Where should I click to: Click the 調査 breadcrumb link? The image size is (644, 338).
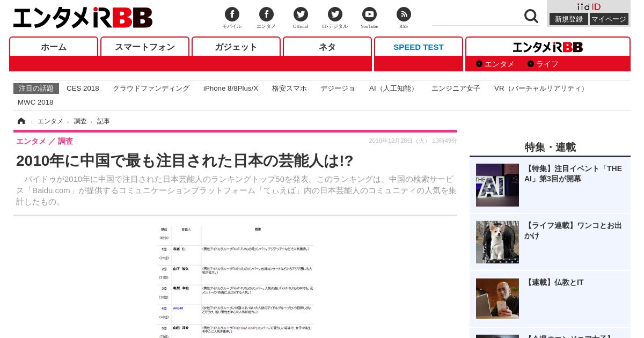[x=80, y=121]
